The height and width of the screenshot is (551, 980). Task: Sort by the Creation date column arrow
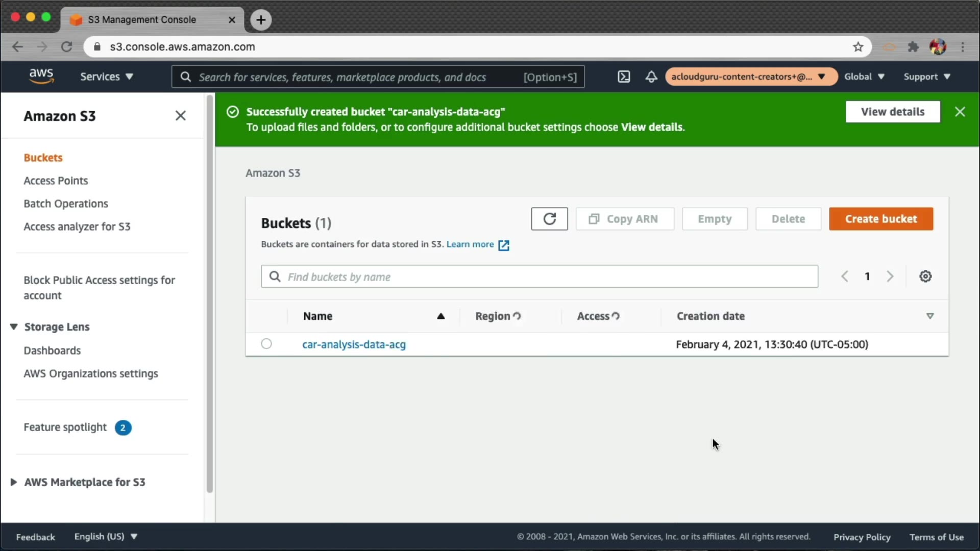click(x=930, y=316)
